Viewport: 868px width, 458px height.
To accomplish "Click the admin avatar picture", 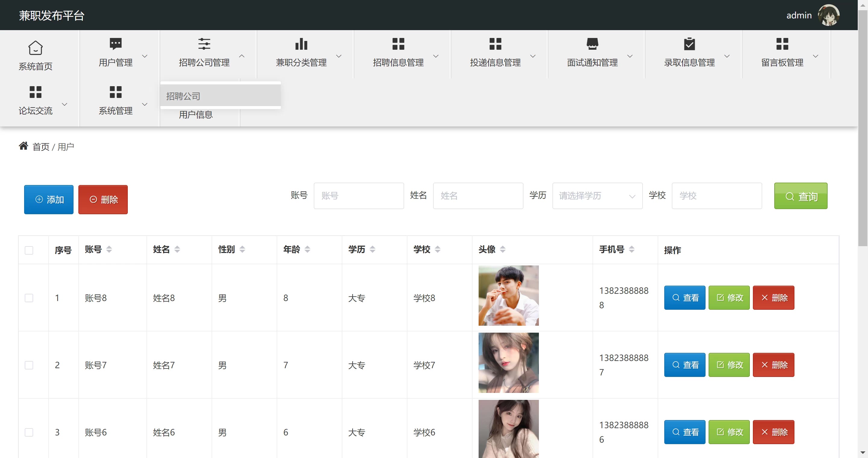I will [x=829, y=15].
